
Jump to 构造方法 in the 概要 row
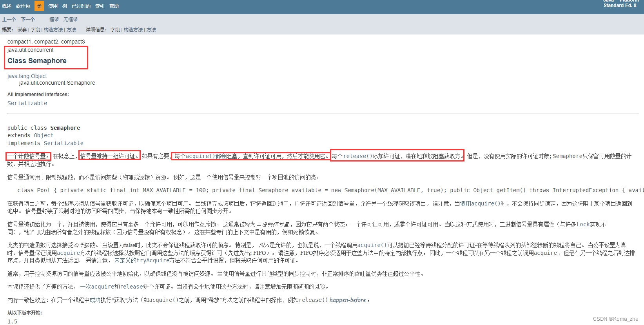(53, 30)
